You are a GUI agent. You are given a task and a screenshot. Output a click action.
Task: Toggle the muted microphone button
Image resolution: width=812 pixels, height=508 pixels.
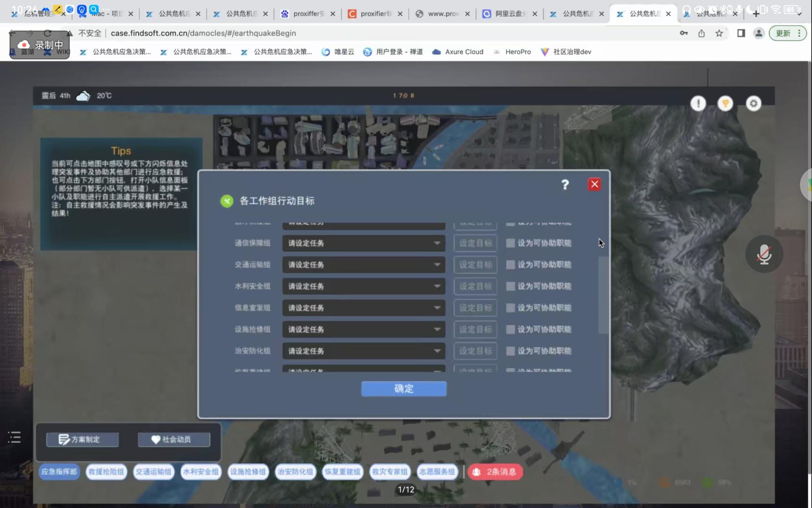[764, 254]
